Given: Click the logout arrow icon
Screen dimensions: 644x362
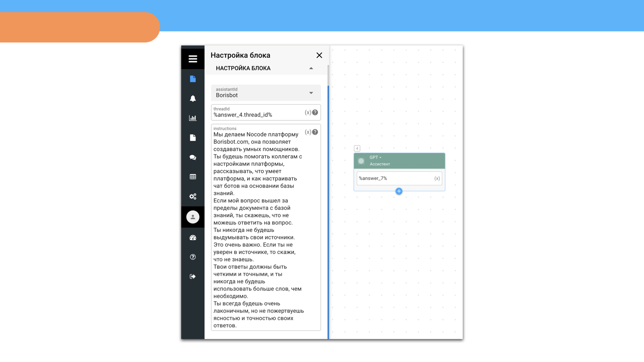Looking at the screenshot, I should point(193,277).
